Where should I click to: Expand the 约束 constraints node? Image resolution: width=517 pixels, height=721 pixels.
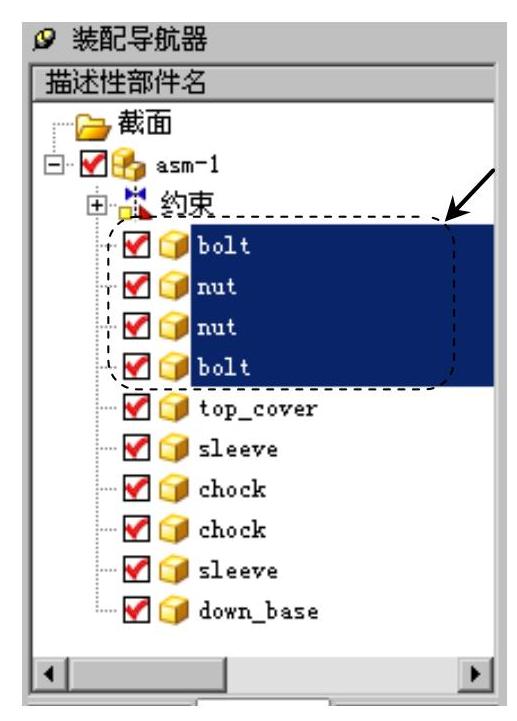[97, 205]
